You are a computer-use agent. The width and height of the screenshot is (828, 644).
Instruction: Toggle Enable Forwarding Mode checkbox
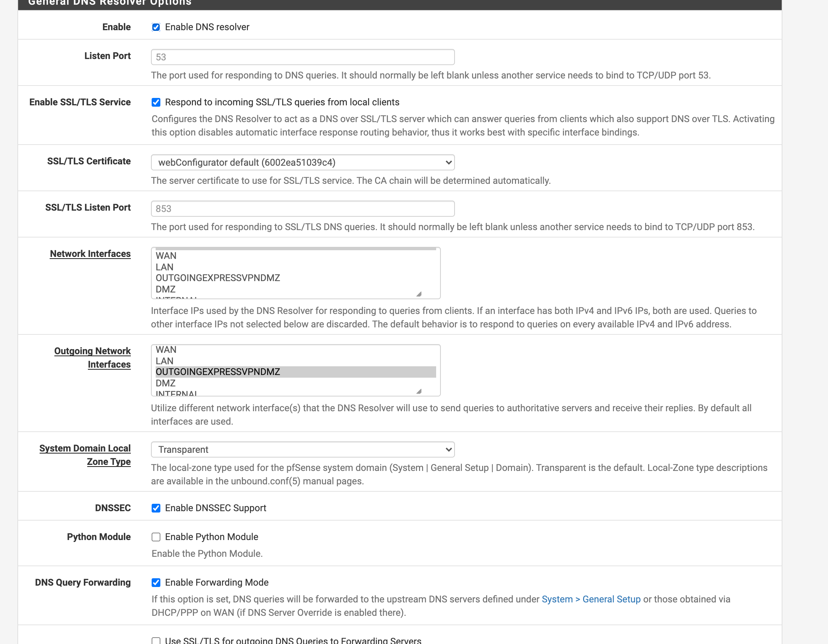156,582
